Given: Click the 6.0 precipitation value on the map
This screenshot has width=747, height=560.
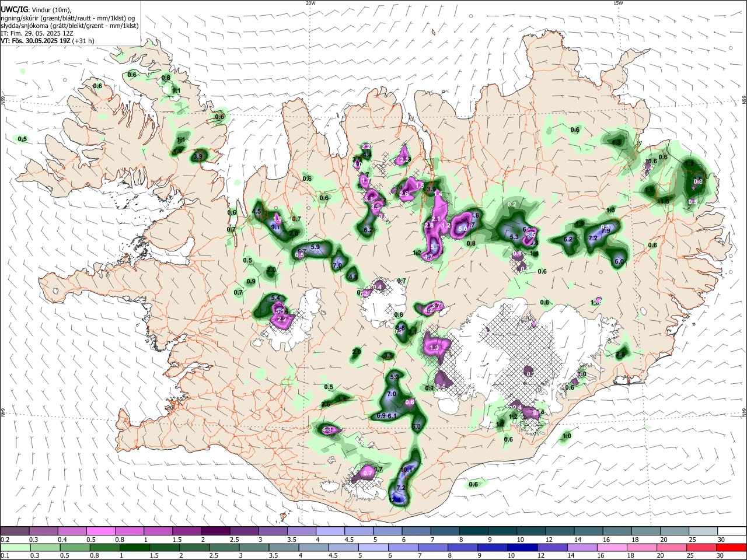Looking at the screenshot, I should (619, 261).
